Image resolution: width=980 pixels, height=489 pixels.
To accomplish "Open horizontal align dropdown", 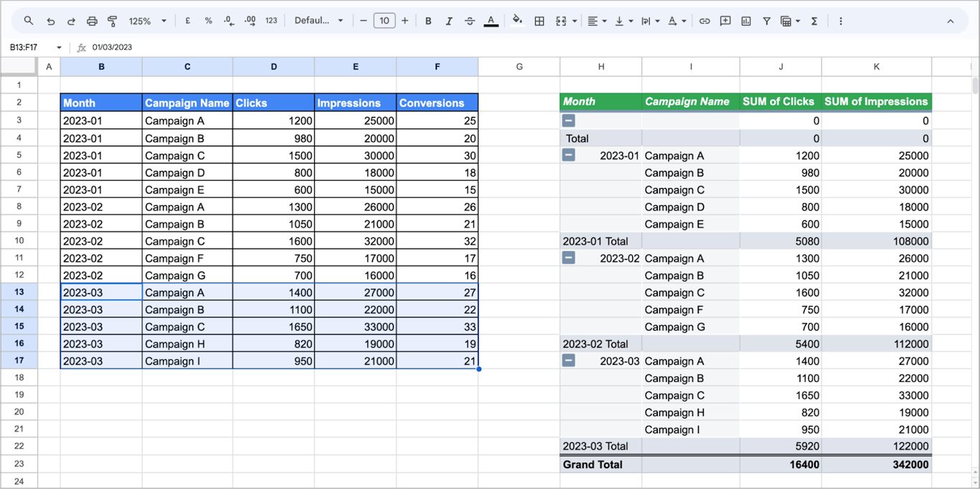I will coord(596,21).
